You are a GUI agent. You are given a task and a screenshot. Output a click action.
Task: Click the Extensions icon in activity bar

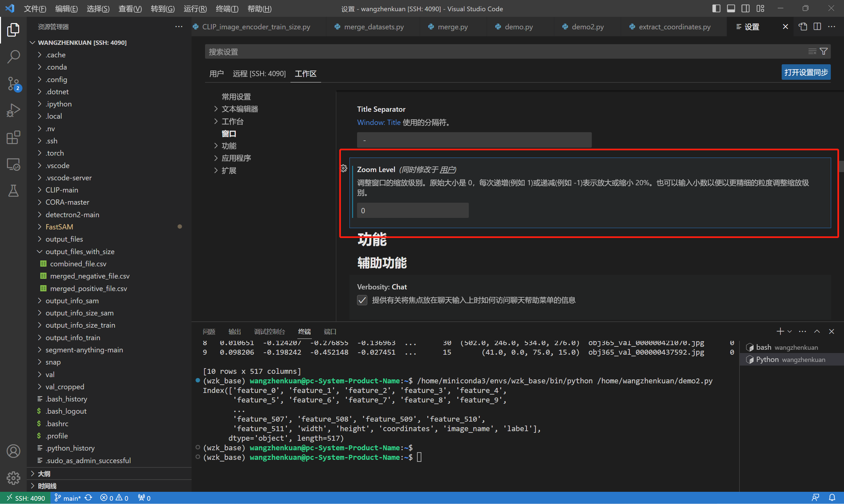click(13, 137)
